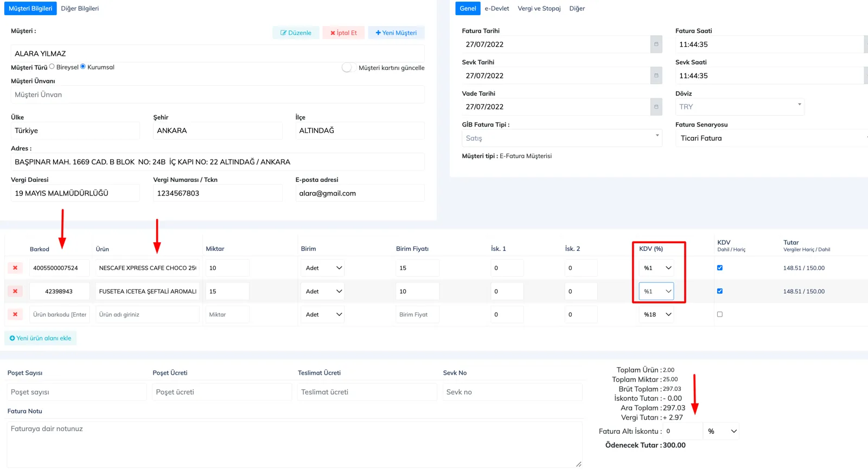Click the Fatura Notu text area
The height and width of the screenshot is (474, 868).
tap(295, 444)
